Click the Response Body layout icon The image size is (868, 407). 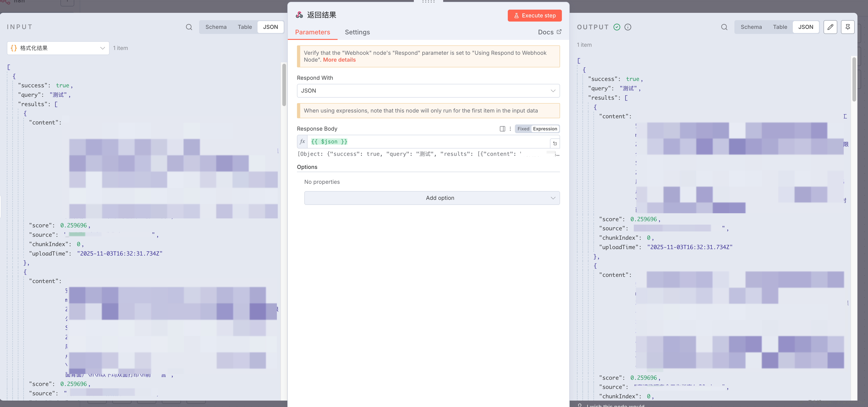point(503,129)
